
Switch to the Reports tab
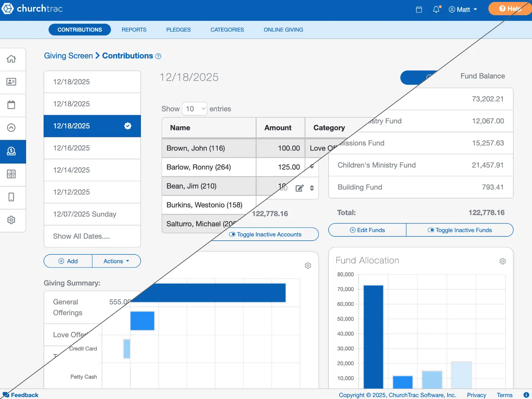[134, 30]
